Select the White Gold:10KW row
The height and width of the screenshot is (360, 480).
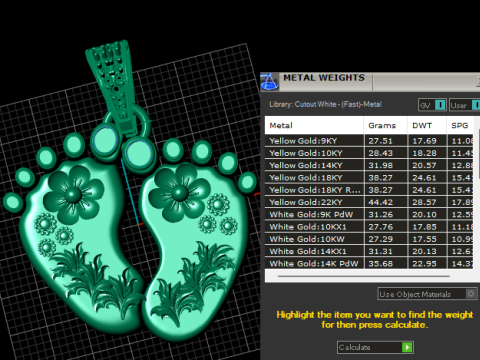(x=369, y=239)
